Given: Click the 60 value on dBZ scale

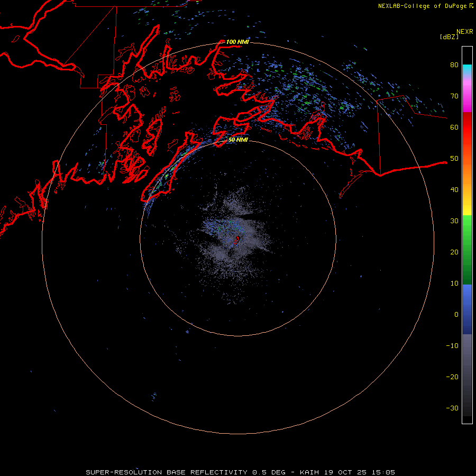Looking at the screenshot, I should coord(454,127).
